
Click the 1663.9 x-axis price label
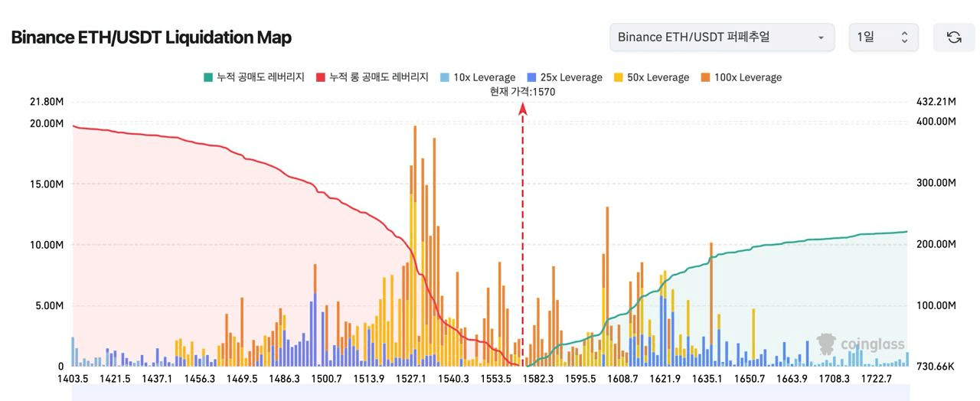[x=792, y=379]
